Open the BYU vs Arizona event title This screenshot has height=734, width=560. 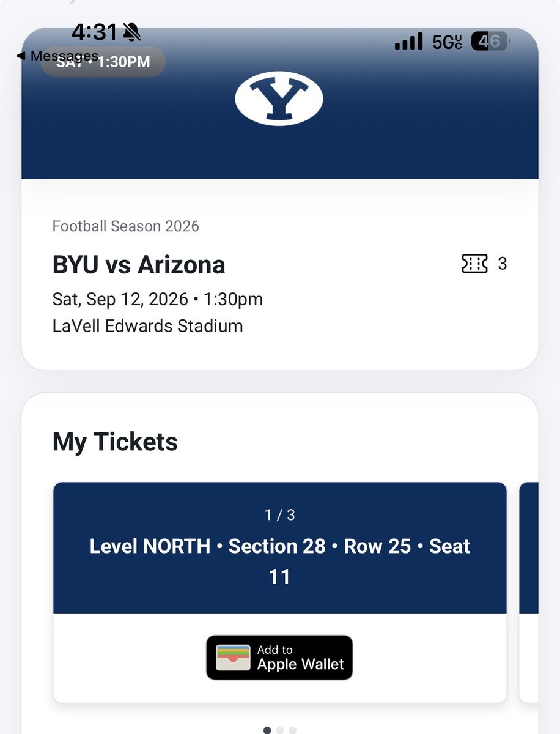click(x=139, y=265)
